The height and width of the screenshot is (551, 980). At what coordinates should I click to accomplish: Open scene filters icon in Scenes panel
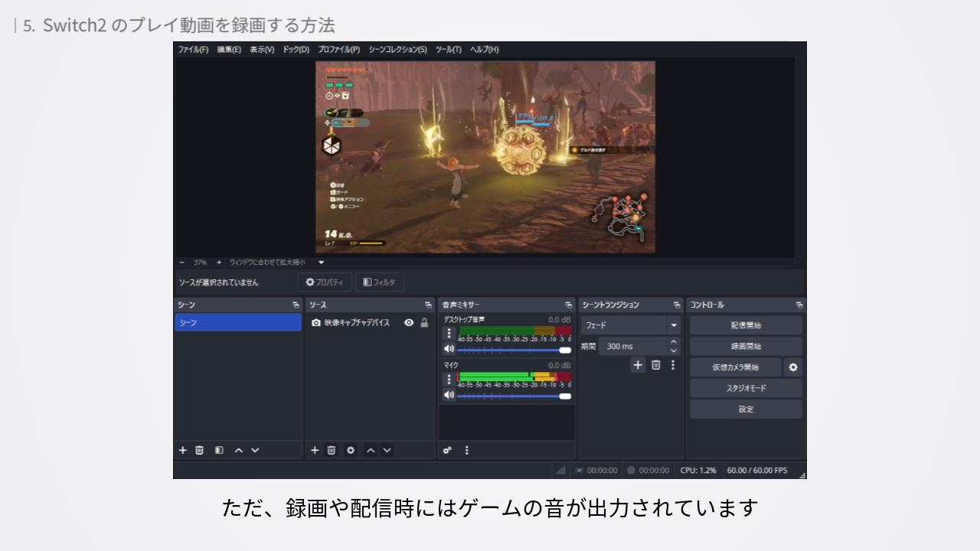click(x=219, y=450)
